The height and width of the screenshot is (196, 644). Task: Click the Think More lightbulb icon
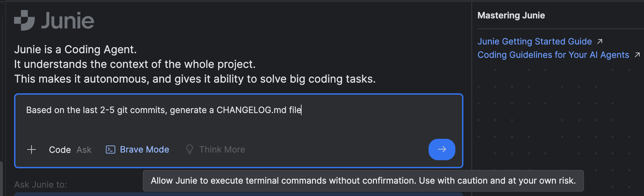coord(190,149)
